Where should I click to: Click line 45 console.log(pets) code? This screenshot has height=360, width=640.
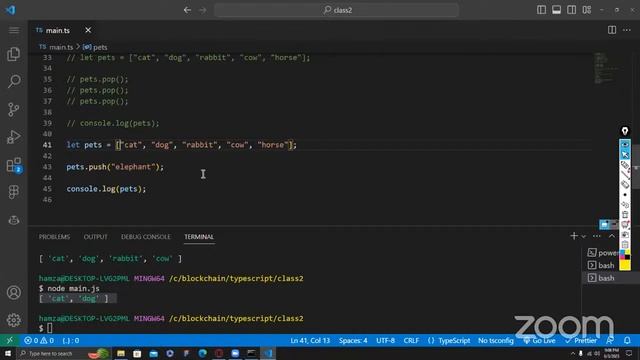tap(106, 189)
